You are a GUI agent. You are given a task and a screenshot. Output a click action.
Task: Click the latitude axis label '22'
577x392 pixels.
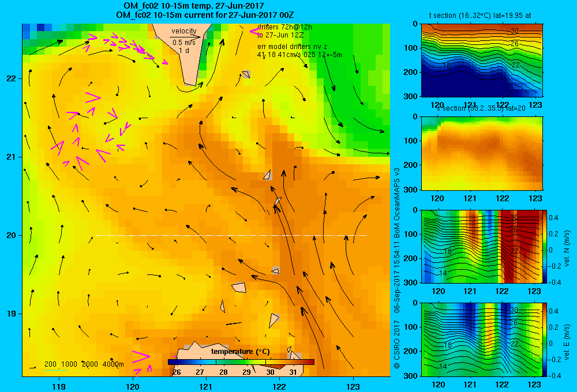[x=12, y=78]
